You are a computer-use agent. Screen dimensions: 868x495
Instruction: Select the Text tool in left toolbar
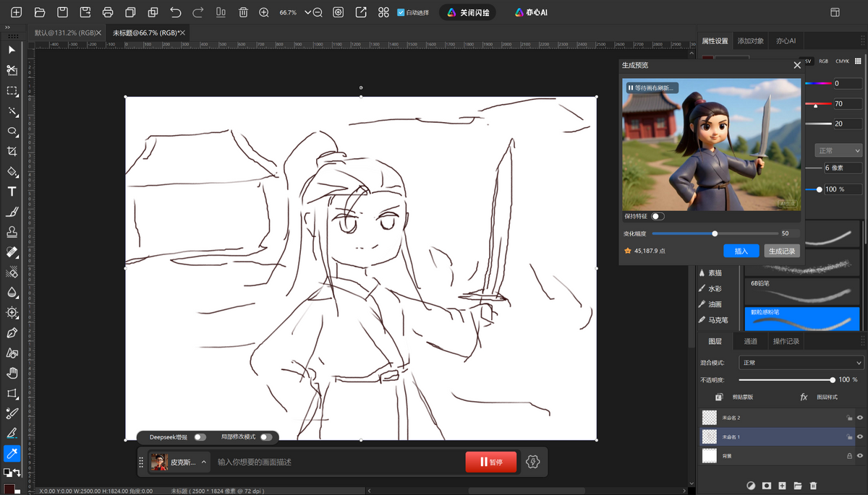(12, 191)
